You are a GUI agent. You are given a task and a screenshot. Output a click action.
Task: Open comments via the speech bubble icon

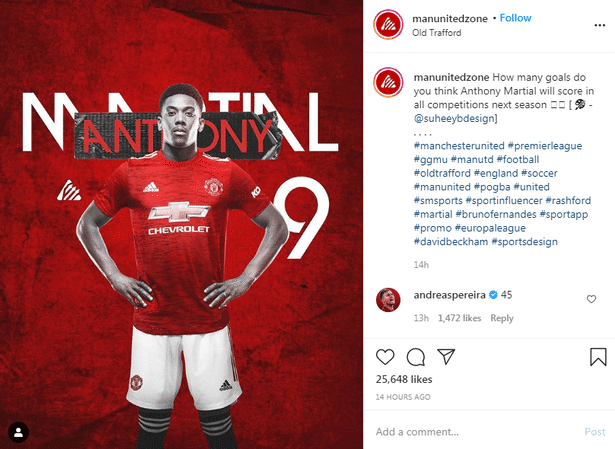(x=415, y=357)
